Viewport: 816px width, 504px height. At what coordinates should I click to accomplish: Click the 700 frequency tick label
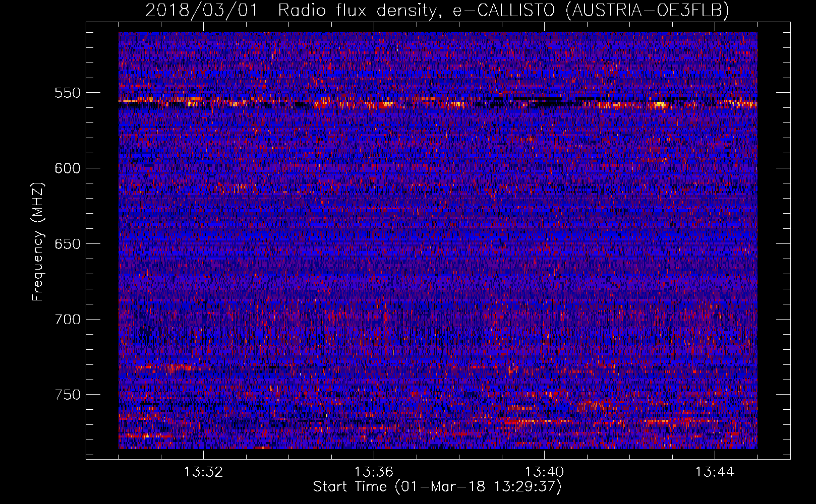point(68,320)
